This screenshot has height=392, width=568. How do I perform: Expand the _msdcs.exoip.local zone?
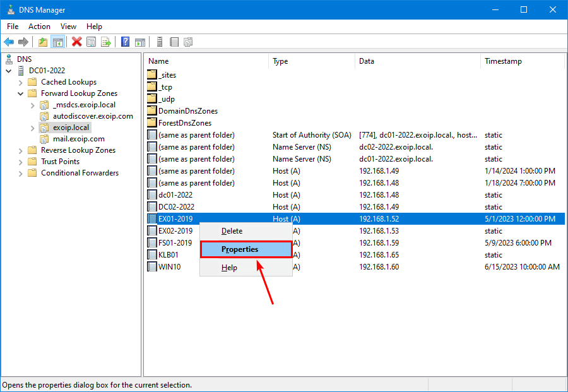33,105
